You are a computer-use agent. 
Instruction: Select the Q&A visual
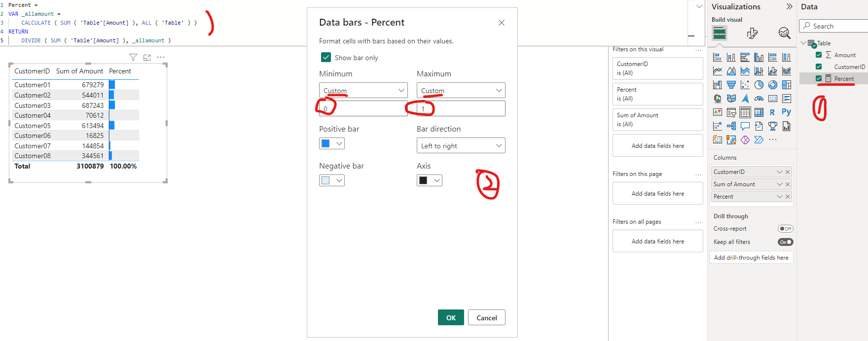(x=745, y=126)
